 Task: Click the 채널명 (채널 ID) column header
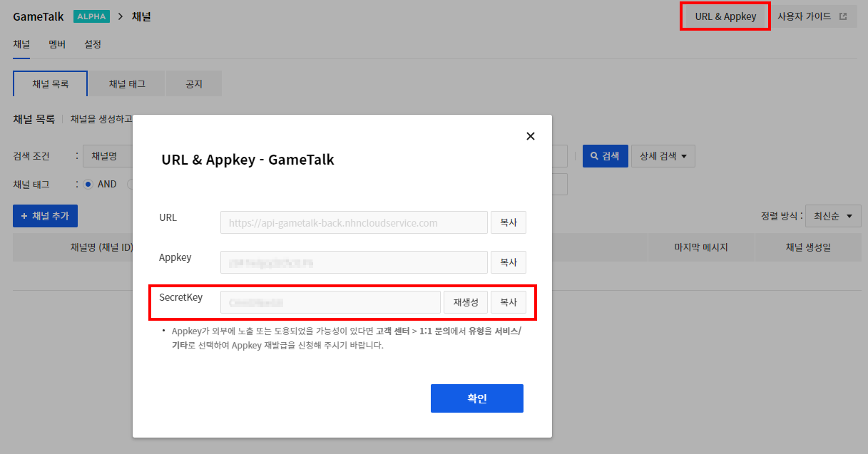(x=102, y=247)
